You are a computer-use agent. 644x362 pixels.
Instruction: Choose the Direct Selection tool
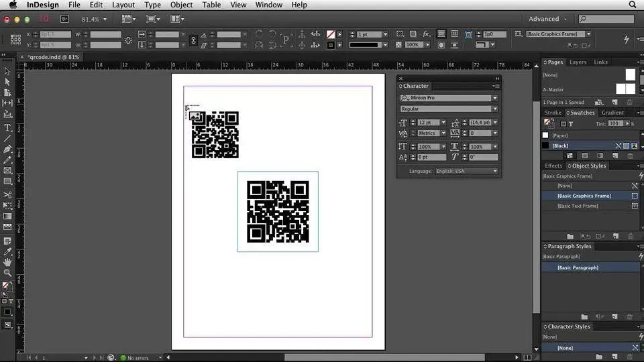pos(7,82)
